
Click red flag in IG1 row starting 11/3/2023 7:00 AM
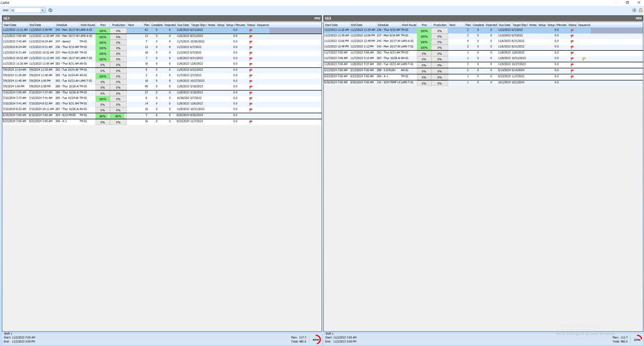251,36
